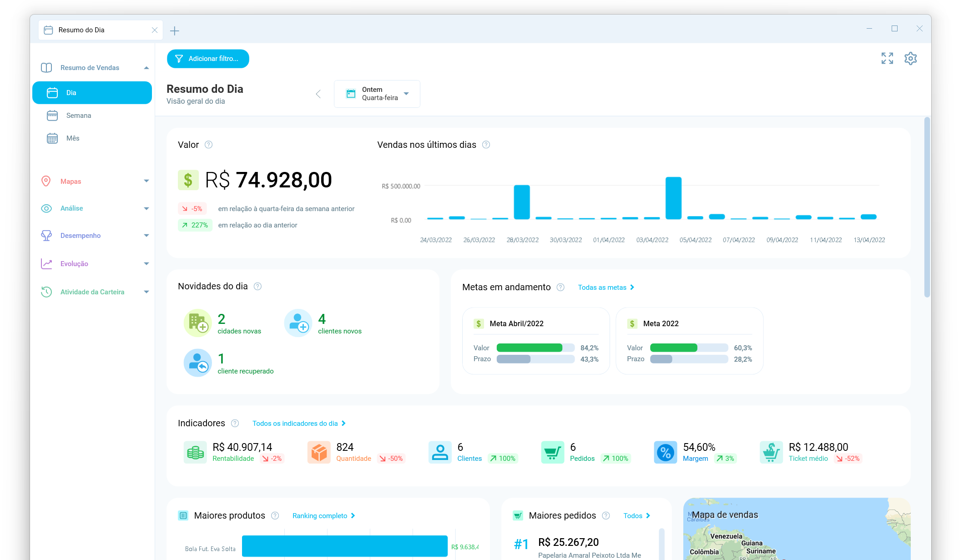Viewport: 969px width, 560px height.
Task: Select the Mês menu item
Action: (92, 138)
